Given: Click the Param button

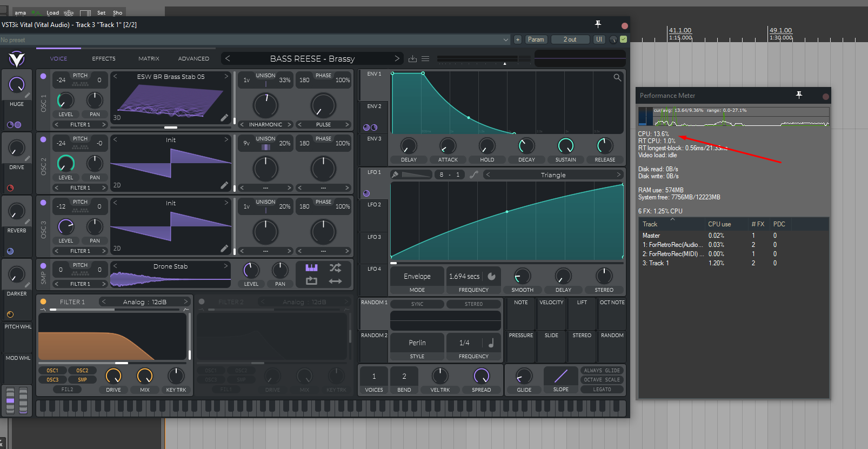Looking at the screenshot, I should click(536, 39).
